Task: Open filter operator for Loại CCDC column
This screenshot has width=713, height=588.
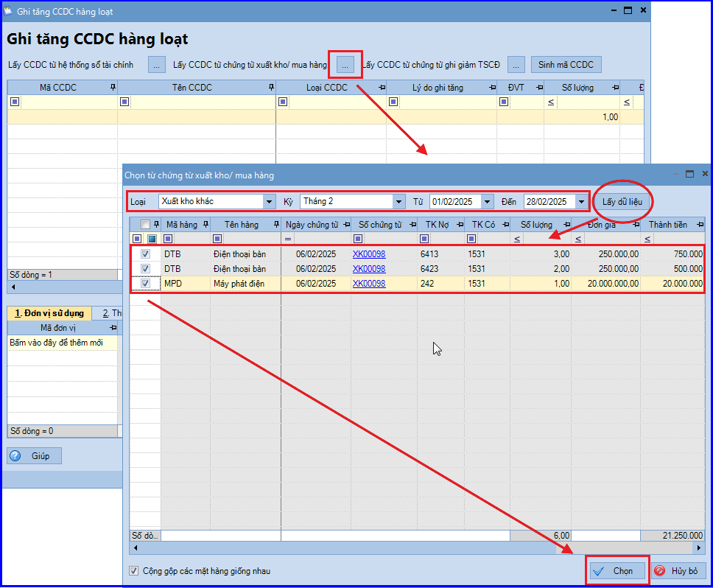Action: 283,102
